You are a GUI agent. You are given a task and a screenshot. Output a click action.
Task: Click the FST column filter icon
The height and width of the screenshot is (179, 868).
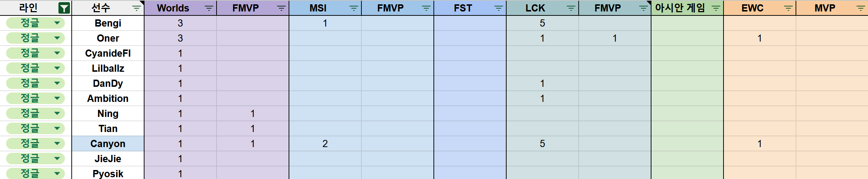498,8
